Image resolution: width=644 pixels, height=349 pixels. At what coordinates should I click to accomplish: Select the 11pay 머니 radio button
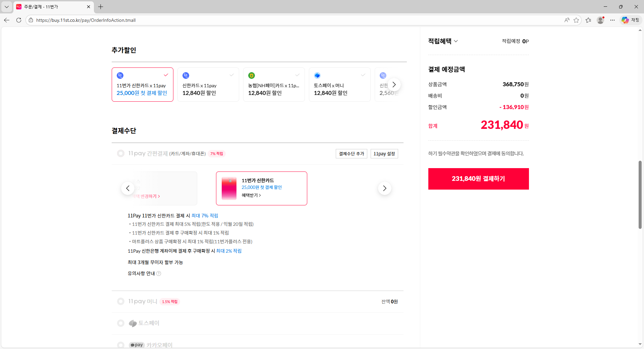pyautogui.click(x=121, y=301)
